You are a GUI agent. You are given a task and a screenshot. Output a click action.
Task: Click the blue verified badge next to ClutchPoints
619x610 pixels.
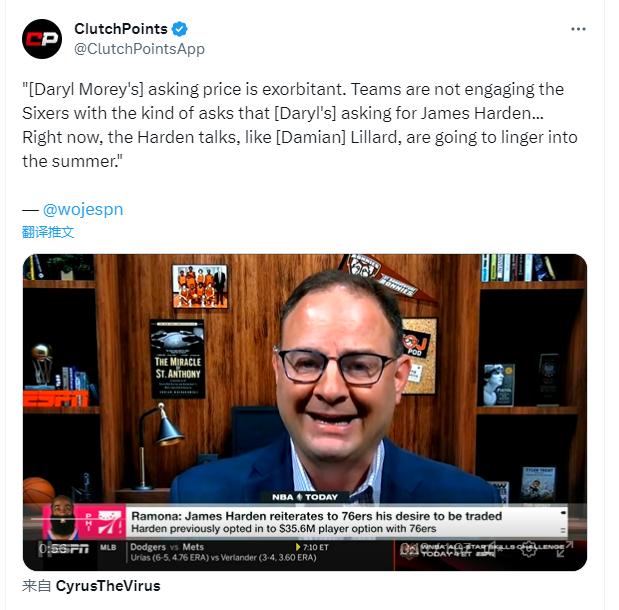coord(180,29)
